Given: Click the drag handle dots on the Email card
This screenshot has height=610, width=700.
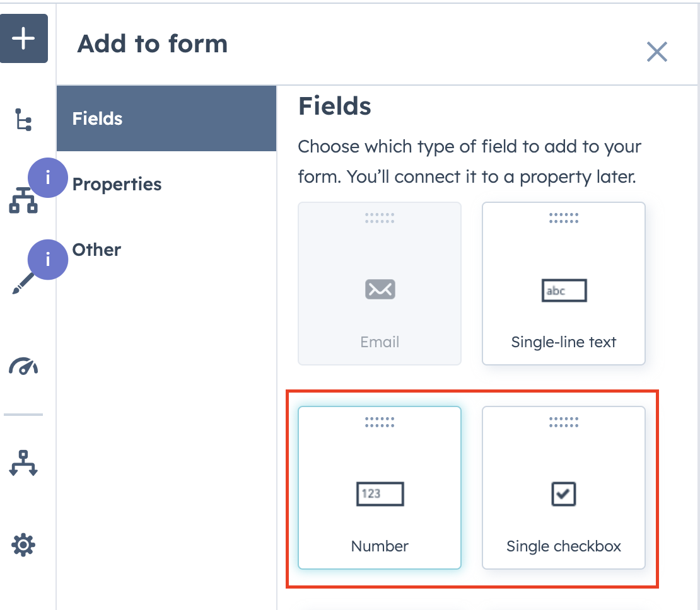Looking at the screenshot, I should tap(379, 217).
